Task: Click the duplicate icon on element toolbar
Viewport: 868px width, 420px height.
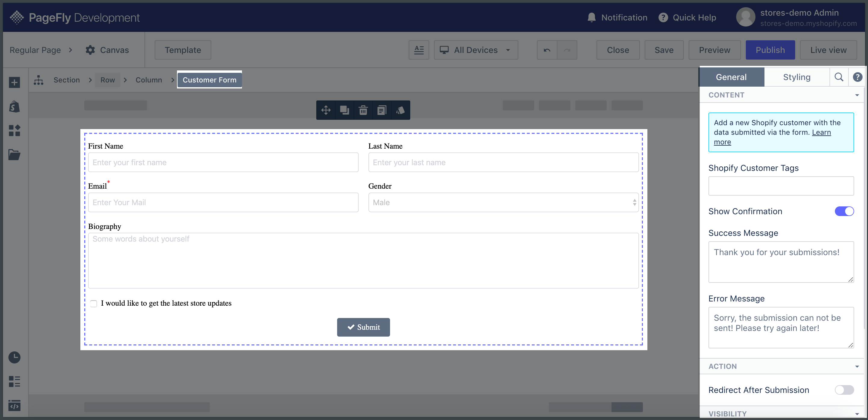Action: [x=344, y=110]
